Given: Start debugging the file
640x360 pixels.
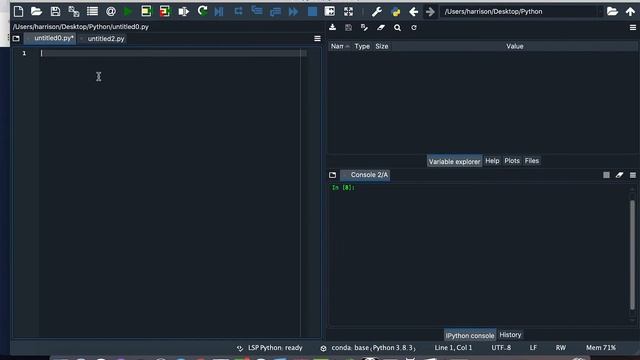Looking at the screenshot, I should (219, 11).
